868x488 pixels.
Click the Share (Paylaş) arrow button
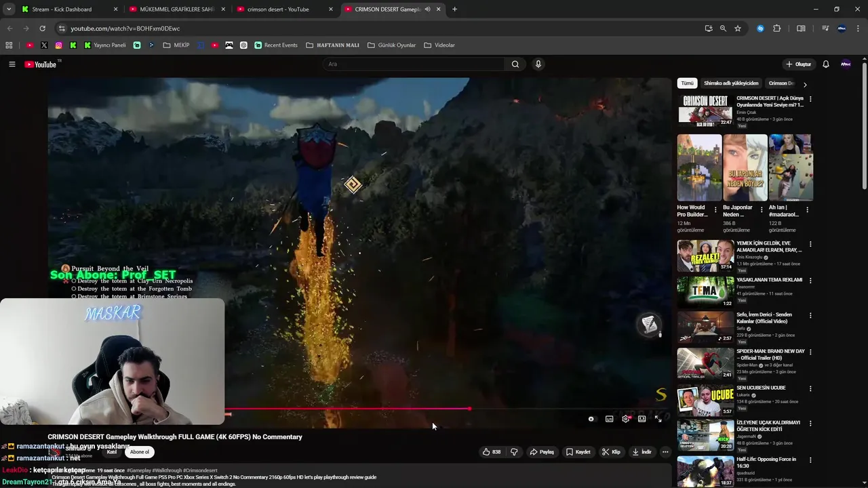coord(542,452)
